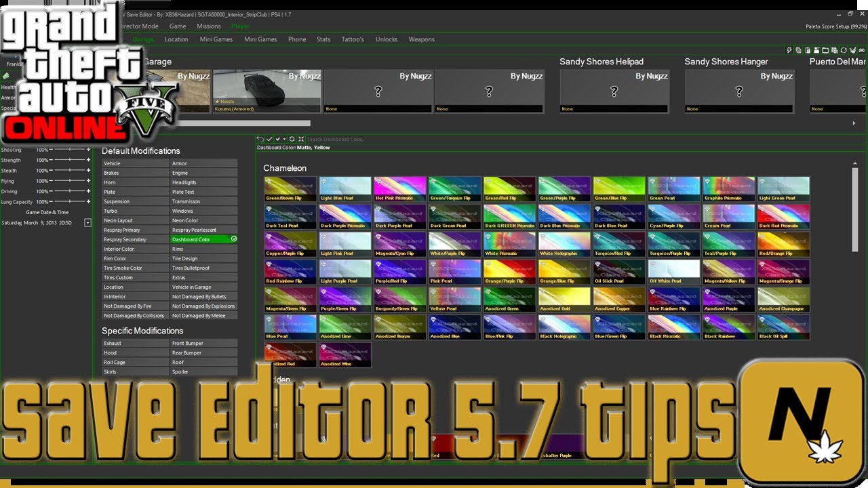Open the Game Date & Time dropdown

(87, 223)
